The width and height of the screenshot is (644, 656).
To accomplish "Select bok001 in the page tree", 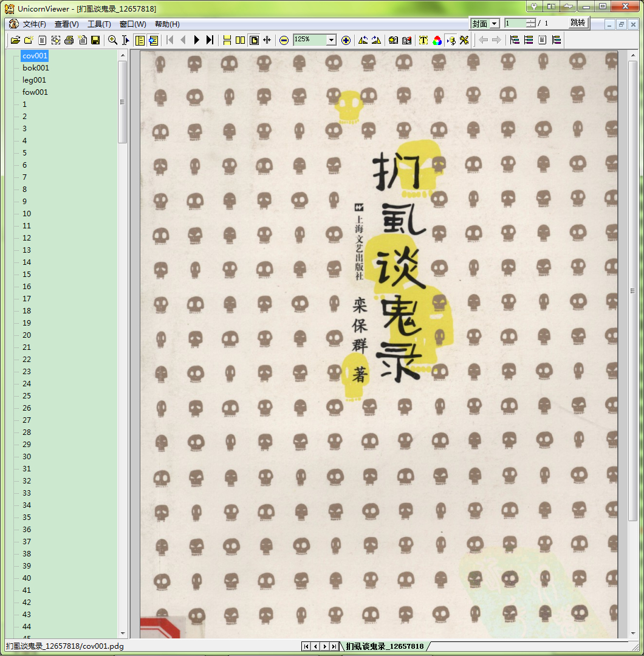I will (x=36, y=68).
